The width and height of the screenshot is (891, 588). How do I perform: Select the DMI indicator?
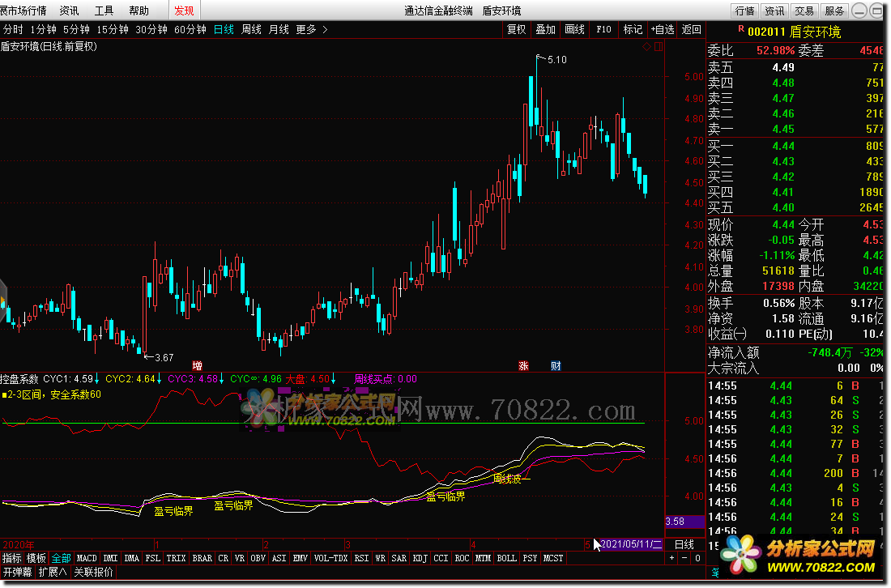(110, 558)
